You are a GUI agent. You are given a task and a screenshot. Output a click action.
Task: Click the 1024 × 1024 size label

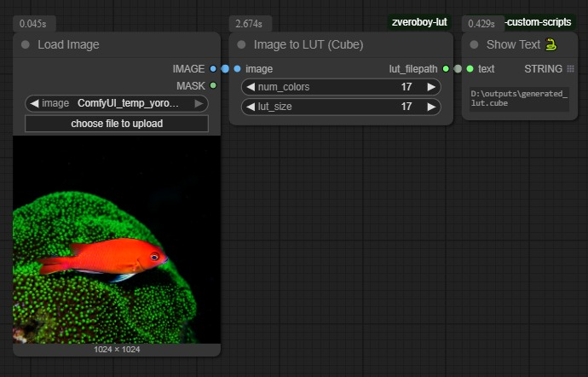coord(117,350)
